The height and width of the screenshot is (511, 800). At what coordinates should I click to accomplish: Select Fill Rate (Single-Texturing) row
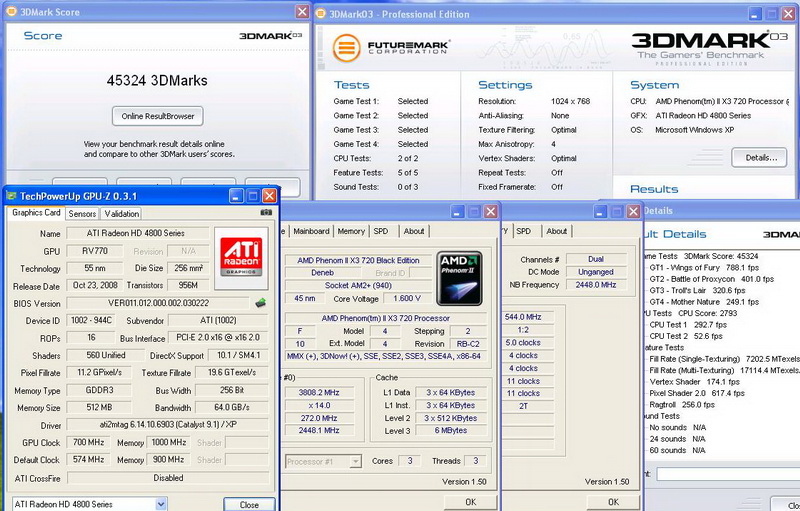click(724, 359)
